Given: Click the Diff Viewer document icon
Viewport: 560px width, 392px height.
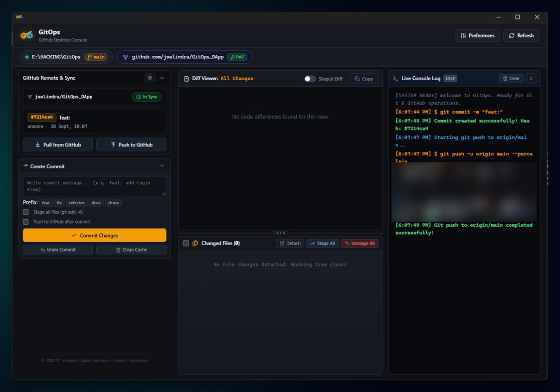Looking at the screenshot, I should pyautogui.click(x=187, y=79).
